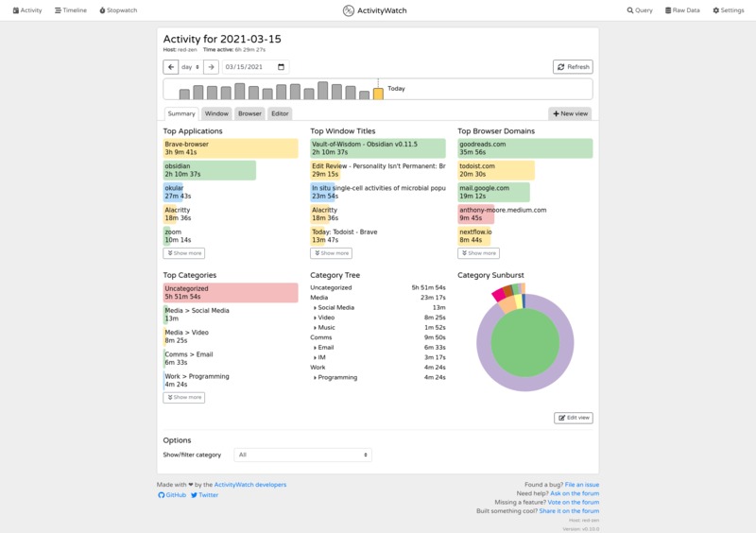Open the Timeline page
This screenshot has width=756, height=533.
[x=71, y=10]
